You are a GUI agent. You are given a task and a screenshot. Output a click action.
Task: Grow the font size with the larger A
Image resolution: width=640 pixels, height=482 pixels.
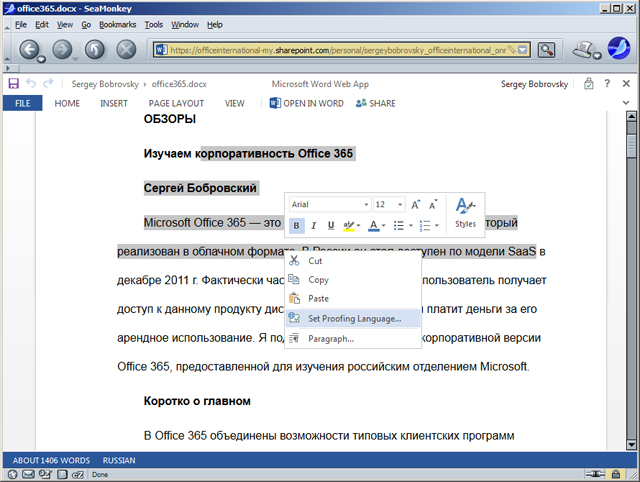416,204
